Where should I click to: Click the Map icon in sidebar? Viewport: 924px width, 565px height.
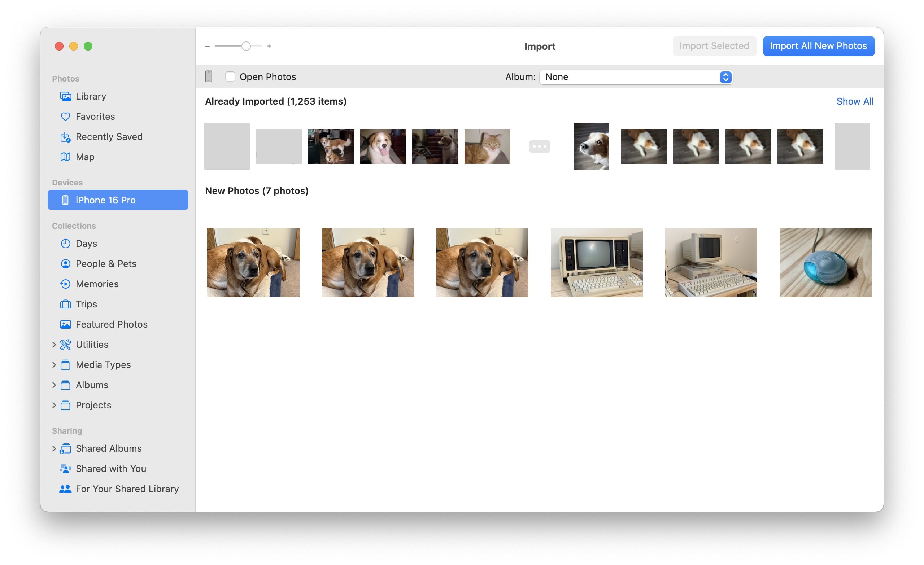coord(65,157)
